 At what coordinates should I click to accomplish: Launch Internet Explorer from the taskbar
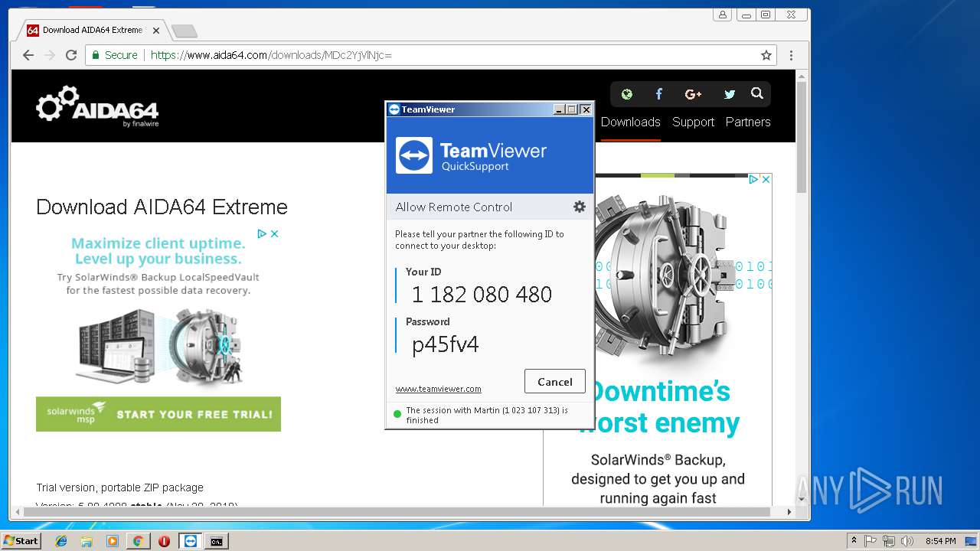pos(61,541)
